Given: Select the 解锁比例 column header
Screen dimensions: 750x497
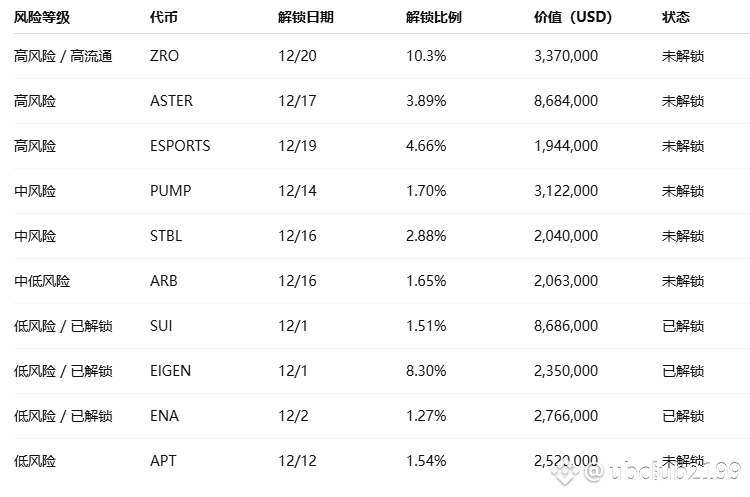Looking at the screenshot, I should click(434, 17).
